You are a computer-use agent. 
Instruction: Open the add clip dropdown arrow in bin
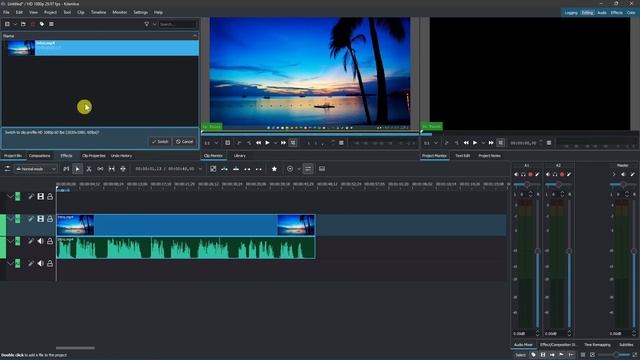point(15,24)
